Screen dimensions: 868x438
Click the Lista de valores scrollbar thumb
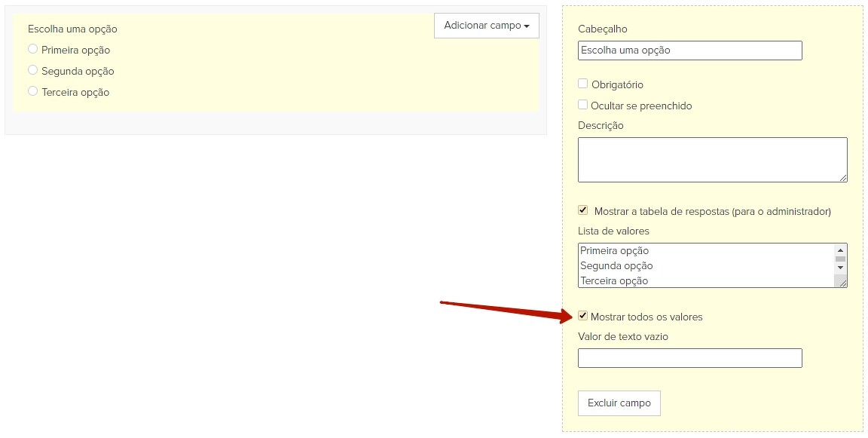click(x=840, y=259)
